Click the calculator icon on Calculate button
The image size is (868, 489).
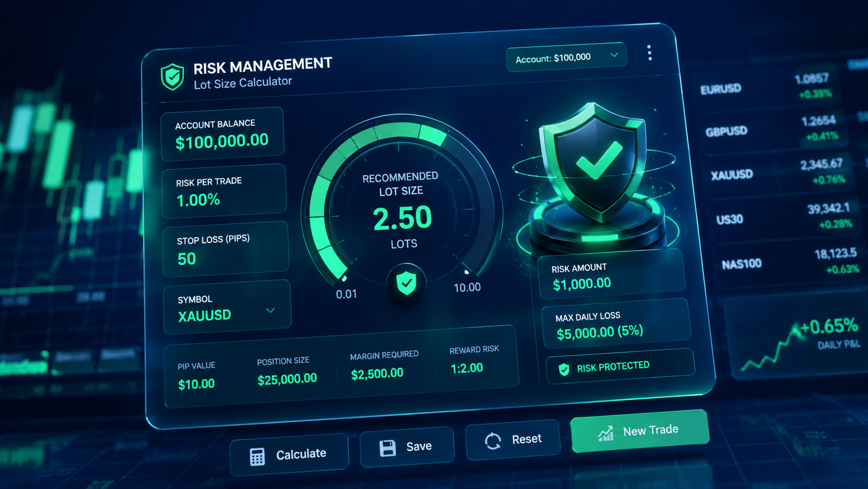[x=257, y=457]
